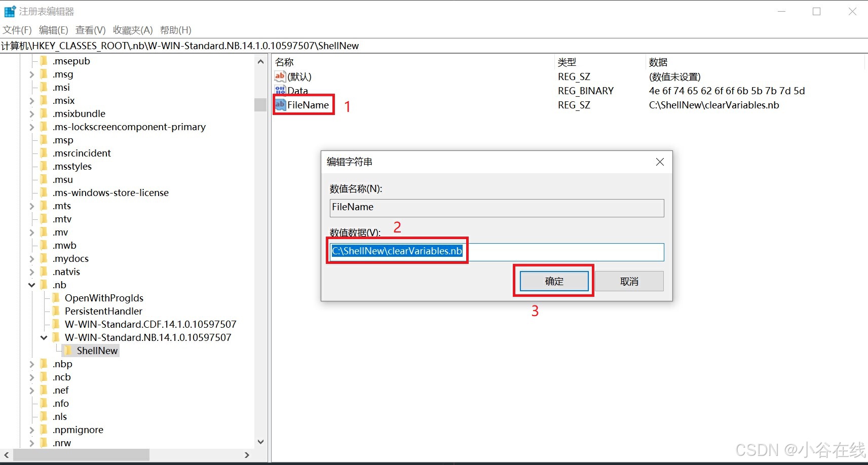Expand the .mts tree node
The image size is (868, 465).
point(32,206)
